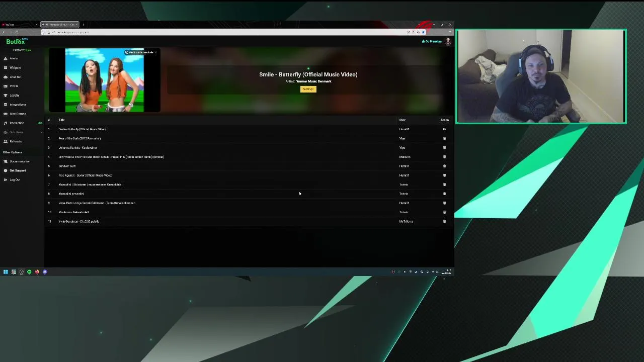This screenshot has width=644, height=362.
Task: Open the user avatar menu
Action: click(x=448, y=42)
